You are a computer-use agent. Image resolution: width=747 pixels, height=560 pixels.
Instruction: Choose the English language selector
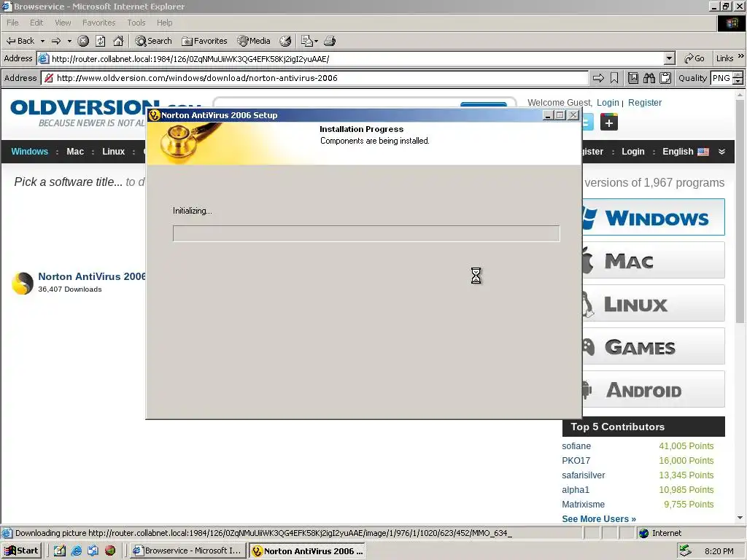click(686, 152)
